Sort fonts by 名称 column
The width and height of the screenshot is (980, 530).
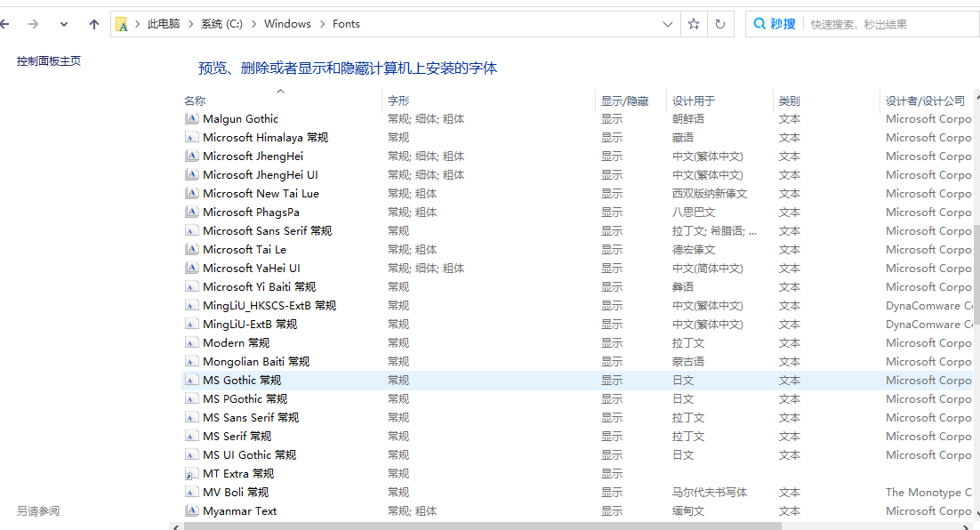[x=195, y=101]
